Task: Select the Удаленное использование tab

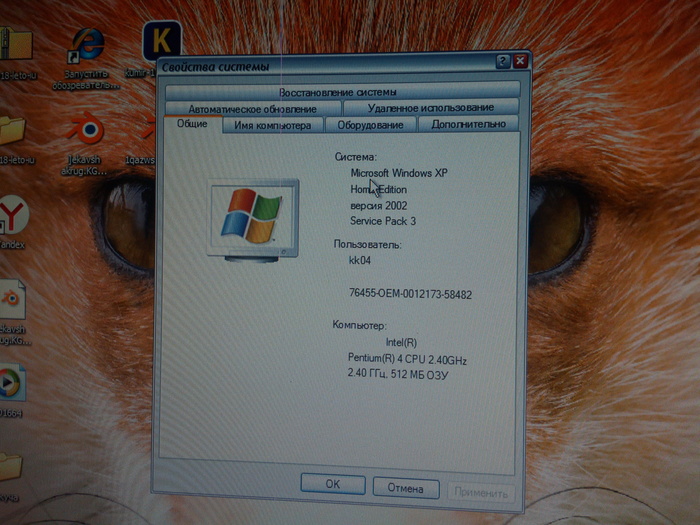Action: pos(430,107)
